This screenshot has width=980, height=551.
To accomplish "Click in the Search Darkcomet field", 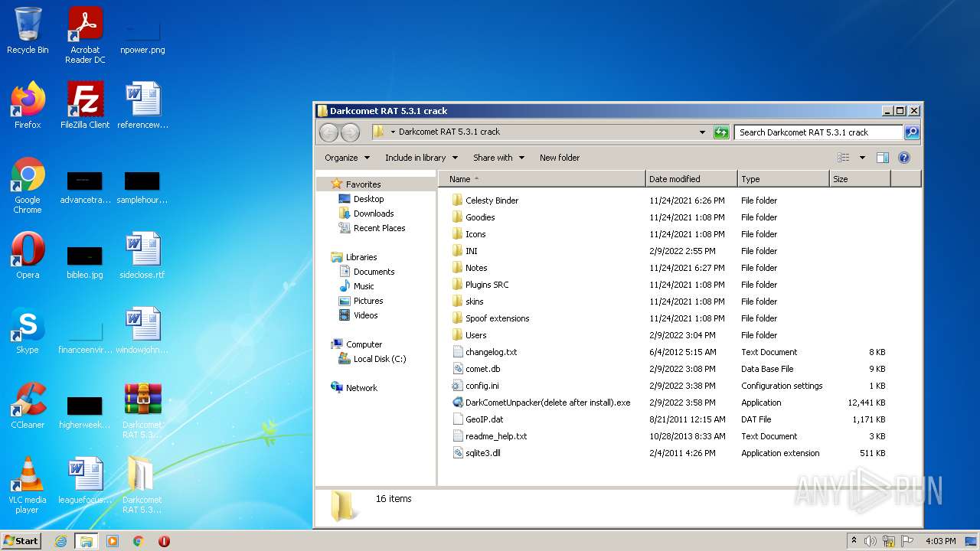I will click(818, 132).
